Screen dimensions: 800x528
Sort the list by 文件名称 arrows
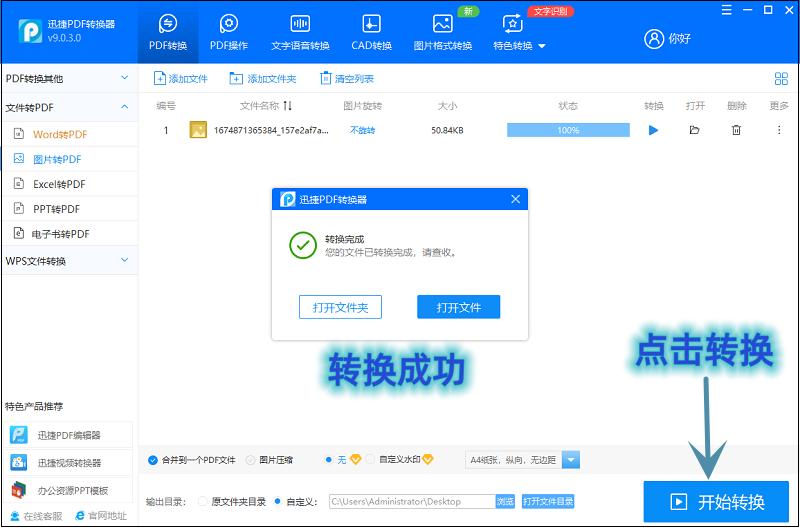[x=288, y=106]
